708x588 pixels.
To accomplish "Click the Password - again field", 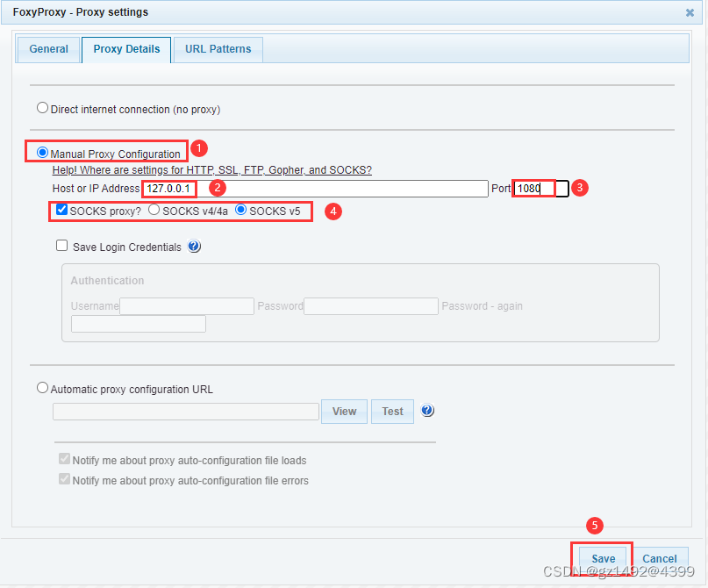I will (x=139, y=324).
